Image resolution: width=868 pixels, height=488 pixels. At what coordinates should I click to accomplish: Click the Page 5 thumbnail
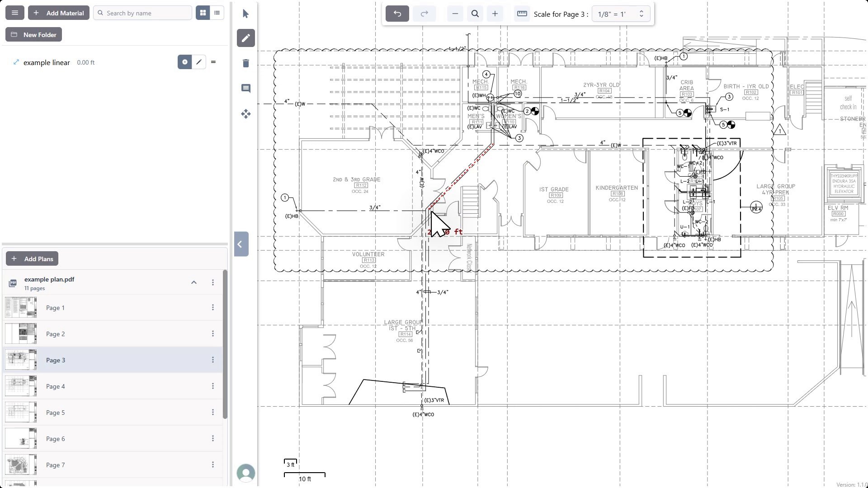tap(21, 412)
